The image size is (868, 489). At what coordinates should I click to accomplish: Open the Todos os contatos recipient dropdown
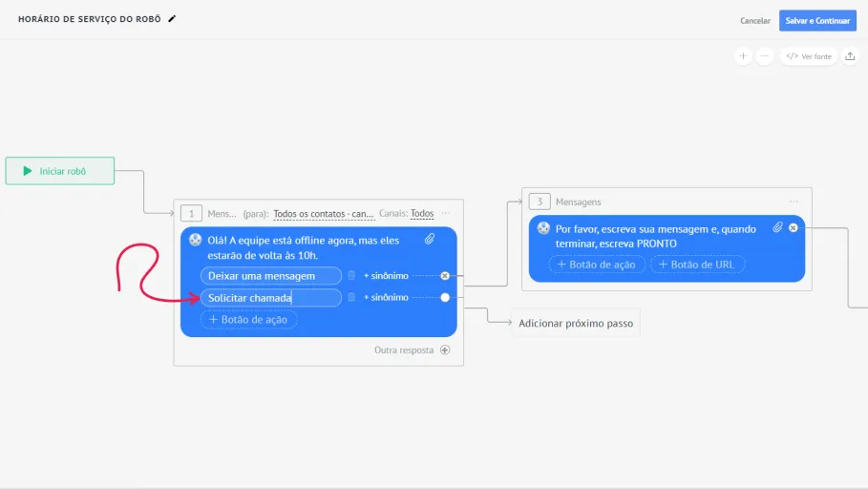pos(324,214)
